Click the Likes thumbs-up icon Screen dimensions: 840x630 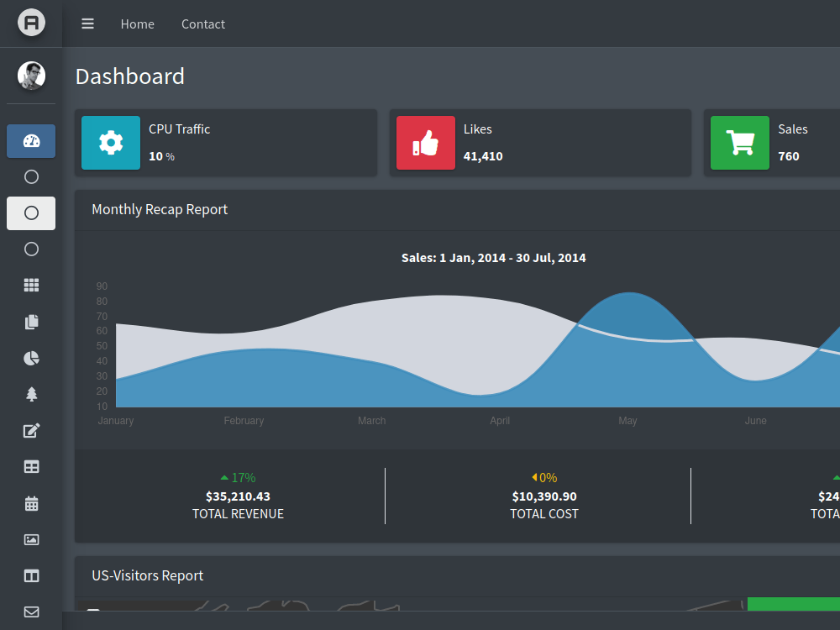click(426, 143)
